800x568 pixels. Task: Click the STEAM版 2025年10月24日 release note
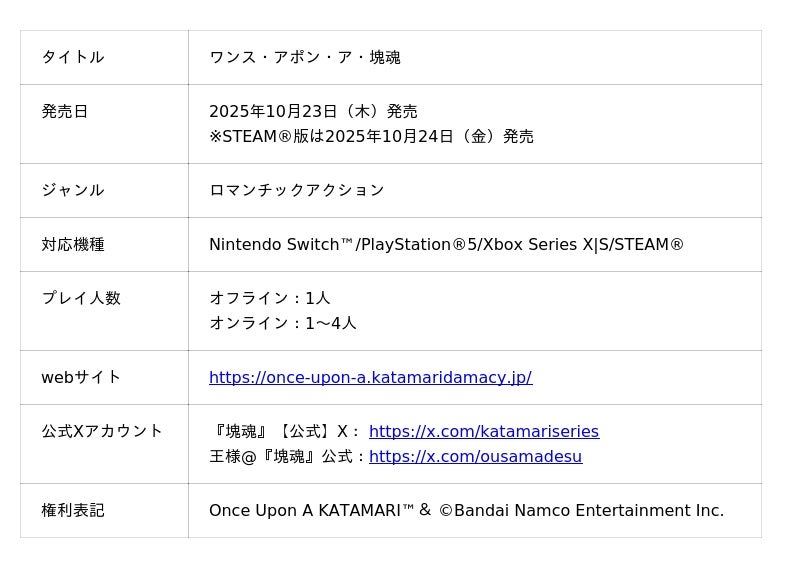tap(371, 136)
